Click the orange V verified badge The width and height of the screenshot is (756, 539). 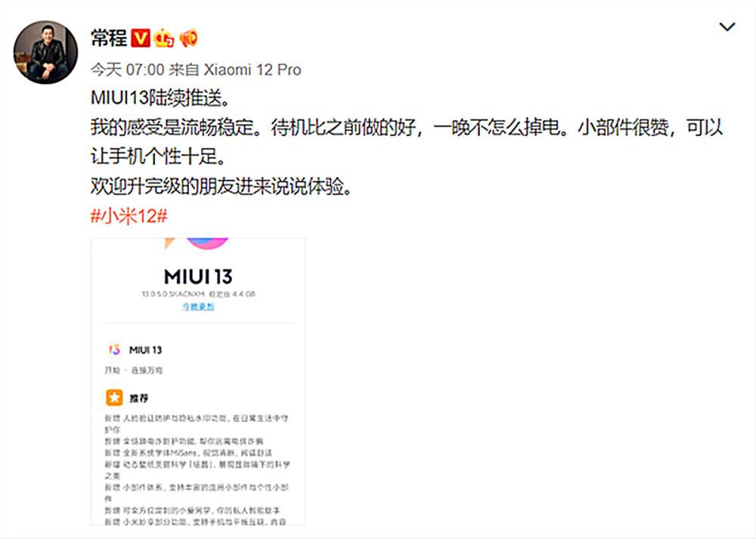click(x=141, y=38)
